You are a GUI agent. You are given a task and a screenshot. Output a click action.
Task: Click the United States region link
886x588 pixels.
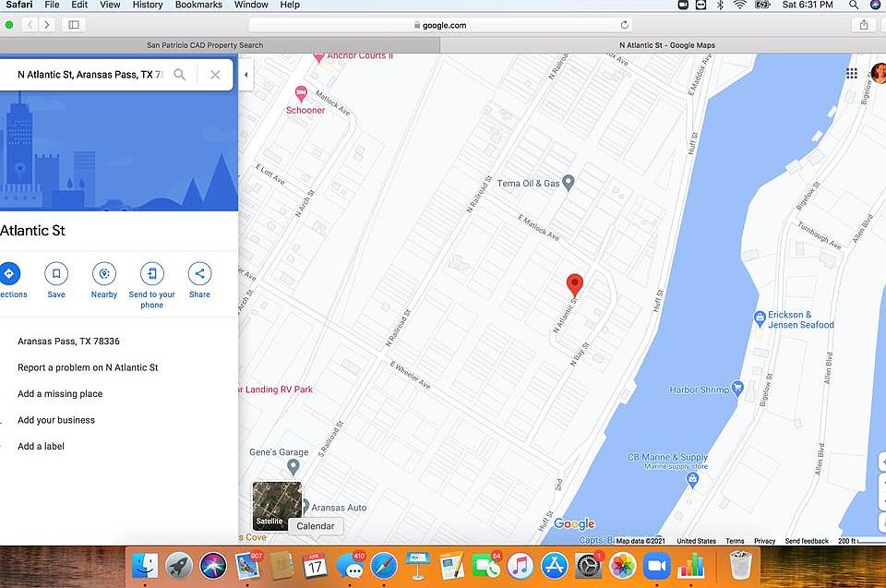coord(696,541)
